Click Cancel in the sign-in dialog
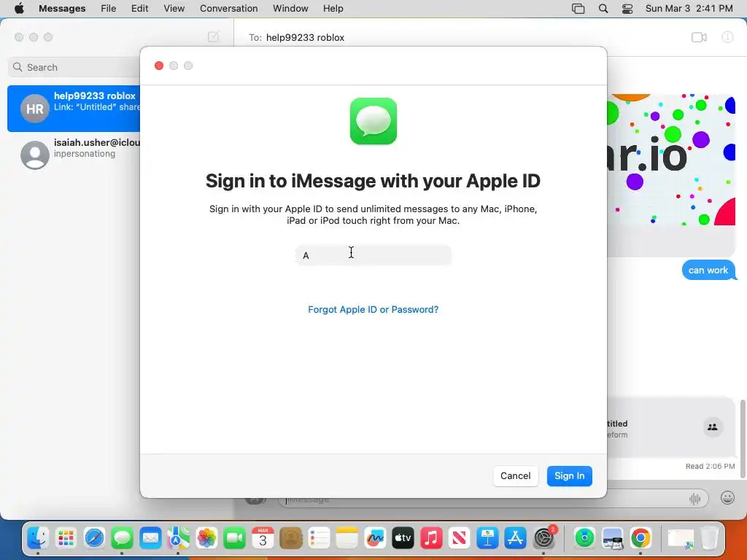Screen dimensions: 747x560 tap(516, 475)
